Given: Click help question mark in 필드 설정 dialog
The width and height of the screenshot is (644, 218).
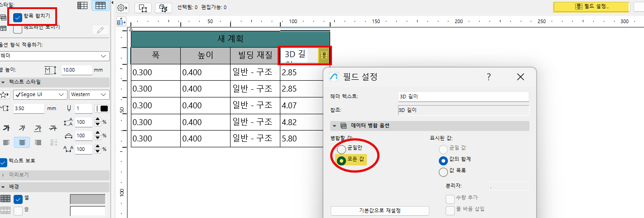Looking at the screenshot, I should pyautogui.click(x=489, y=77).
